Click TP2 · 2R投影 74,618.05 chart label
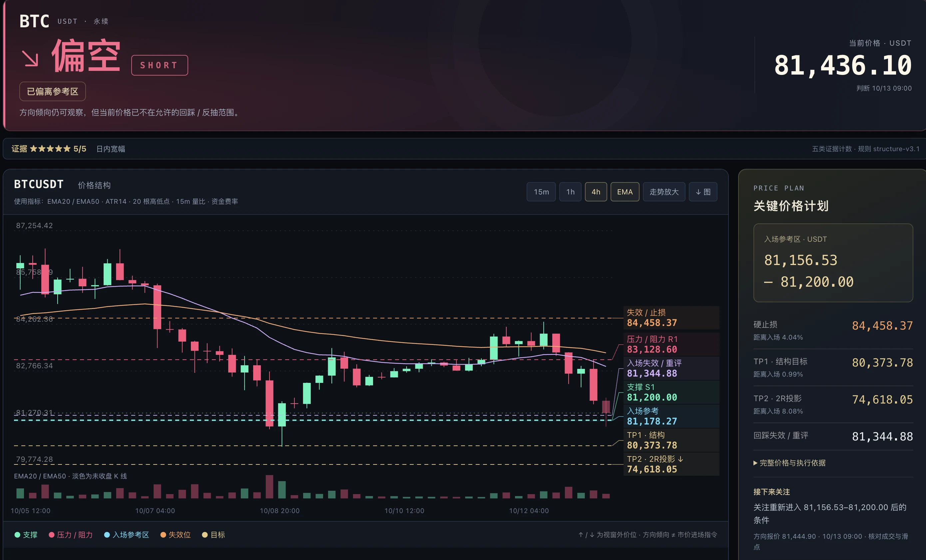This screenshot has width=926, height=560. click(671, 464)
